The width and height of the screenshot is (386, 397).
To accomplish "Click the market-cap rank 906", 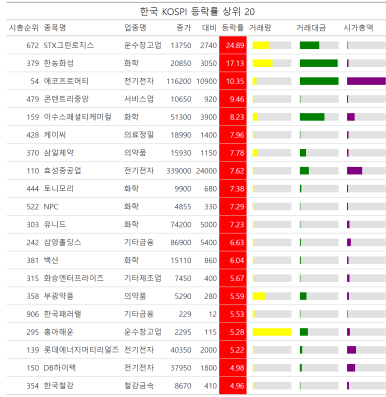I will point(33,314).
